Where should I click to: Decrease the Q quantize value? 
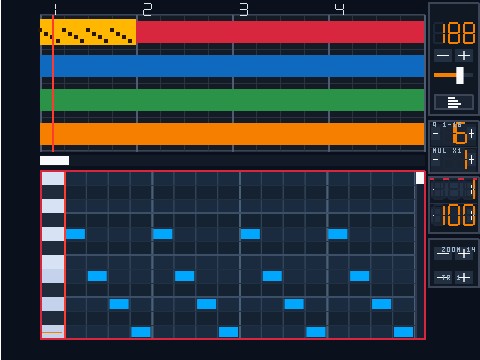(436, 134)
